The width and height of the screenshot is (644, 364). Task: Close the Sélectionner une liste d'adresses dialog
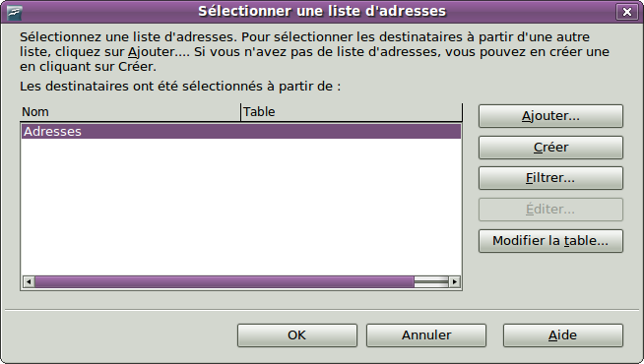tap(626, 12)
